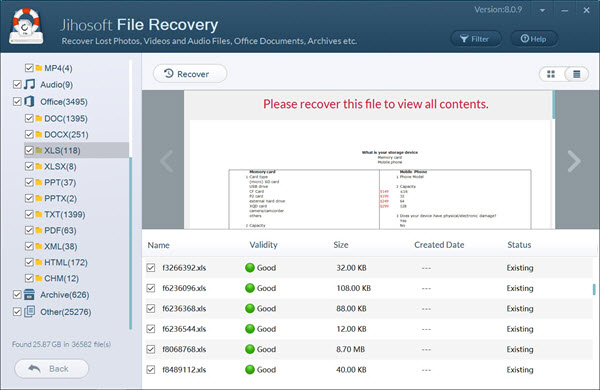The width and height of the screenshot is (600, 390).
Task: Click green validity dot for f3266392.xls
Action: [250, 268]
